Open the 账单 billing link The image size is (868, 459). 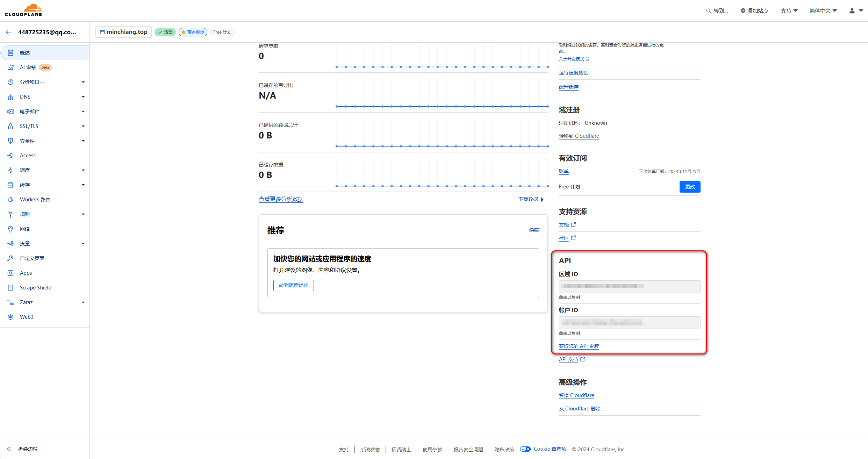click(x=564, y=171)
